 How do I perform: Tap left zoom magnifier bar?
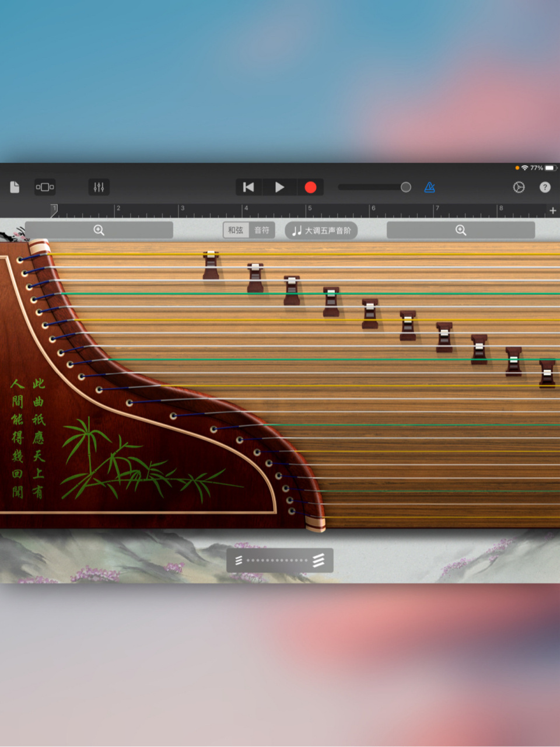(99, 230)
